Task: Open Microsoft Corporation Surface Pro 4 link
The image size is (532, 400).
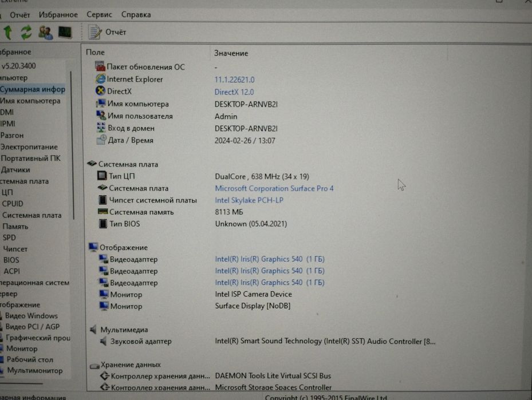Action: point(274,188)
